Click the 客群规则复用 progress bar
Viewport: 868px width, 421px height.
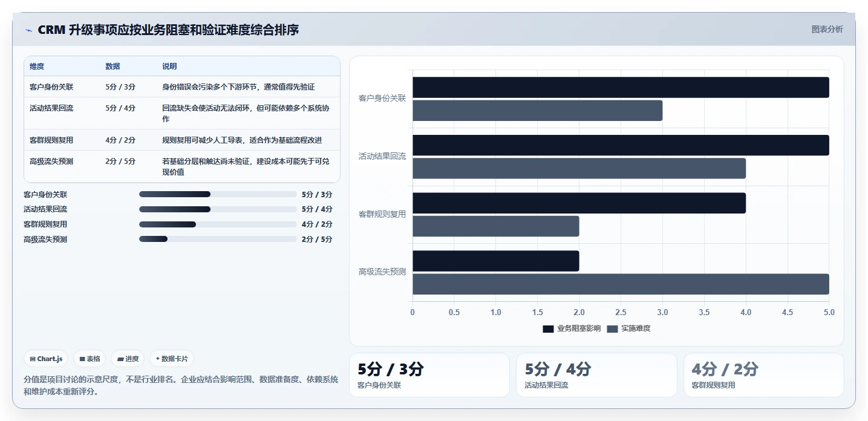[218, 224]
